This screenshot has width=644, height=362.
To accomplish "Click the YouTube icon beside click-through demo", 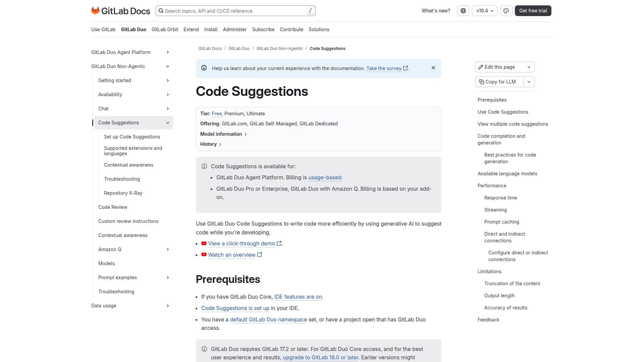I will 204,243.
